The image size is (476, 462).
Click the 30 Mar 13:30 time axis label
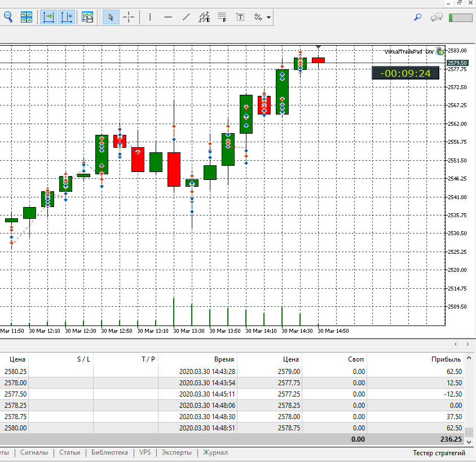pyautogui.click(x=189, y=331)
